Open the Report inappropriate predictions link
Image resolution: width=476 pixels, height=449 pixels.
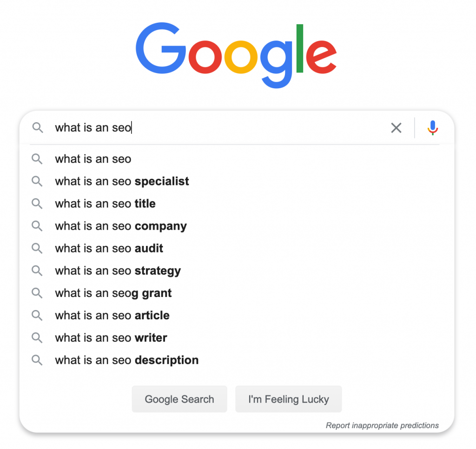coord(382,425)
